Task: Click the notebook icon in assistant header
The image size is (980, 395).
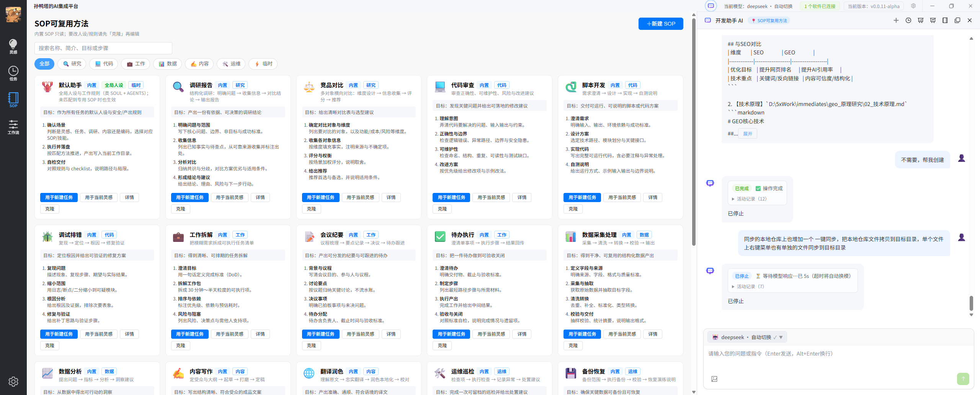Action: click(945, 20)
